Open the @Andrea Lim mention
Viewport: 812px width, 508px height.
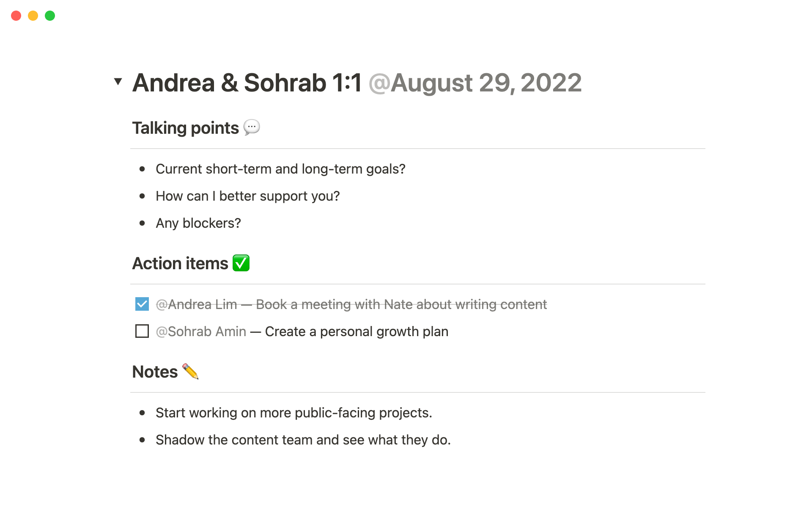[x=196, y=304]
